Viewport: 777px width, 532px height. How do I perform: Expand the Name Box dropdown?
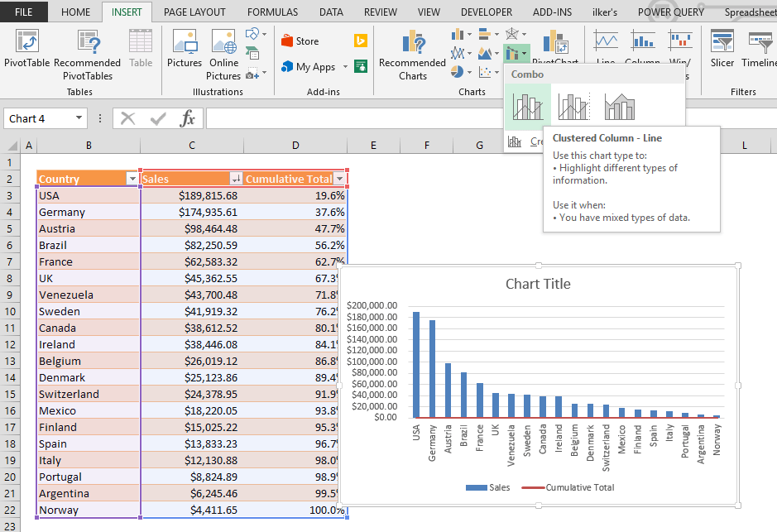click(x=79, y=117)
